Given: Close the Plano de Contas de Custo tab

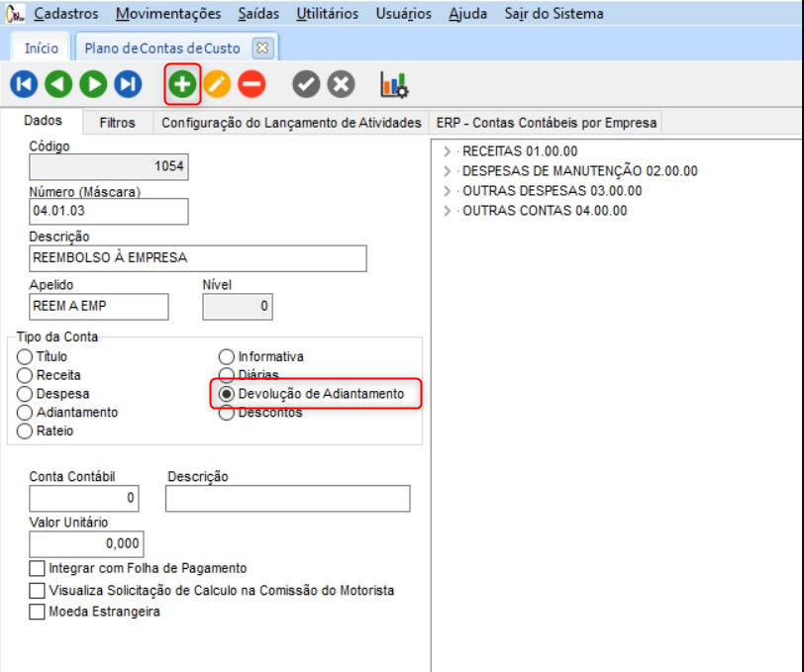Looking at the screenshot, I should pyautogui.click(x=261, y=48).
